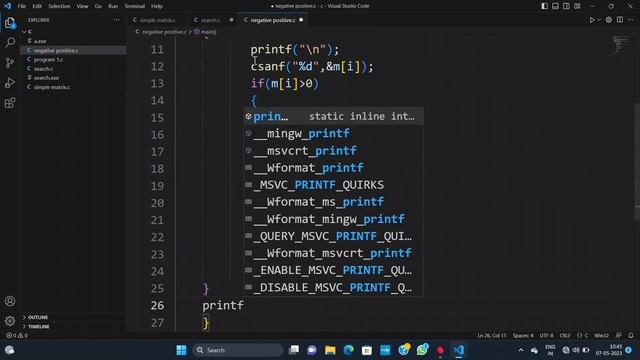Open the Run menu

coord(113,6)
